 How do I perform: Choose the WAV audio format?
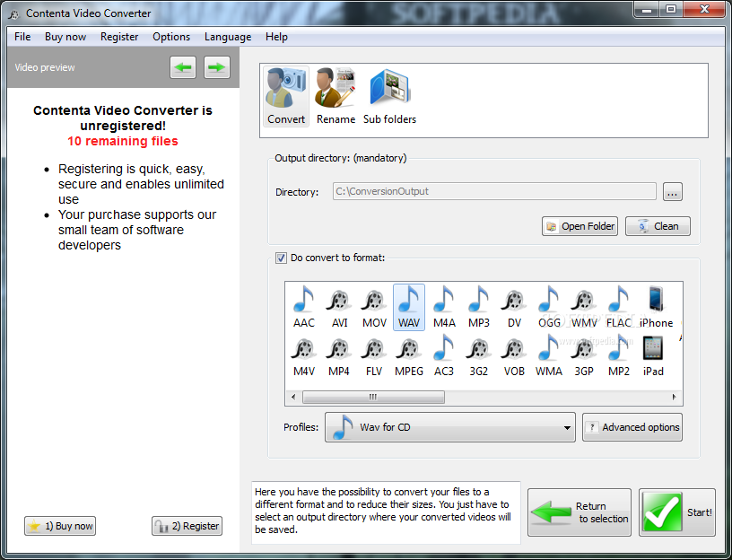pyautogui.click(x=409, y=307)
